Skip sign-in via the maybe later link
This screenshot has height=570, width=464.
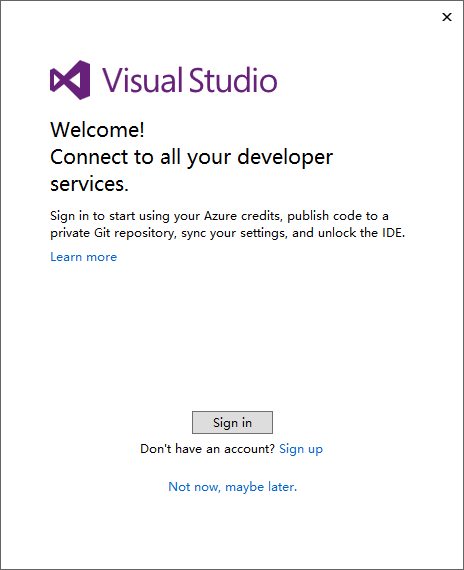(x=232, y=487)
